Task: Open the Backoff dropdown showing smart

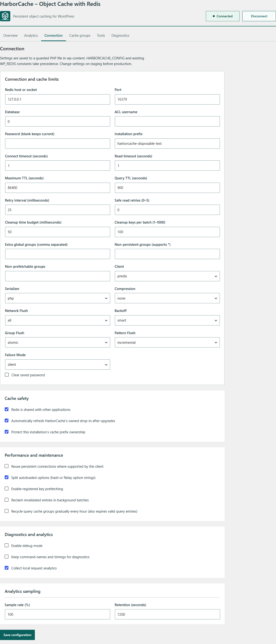Action: pos(167,320)
